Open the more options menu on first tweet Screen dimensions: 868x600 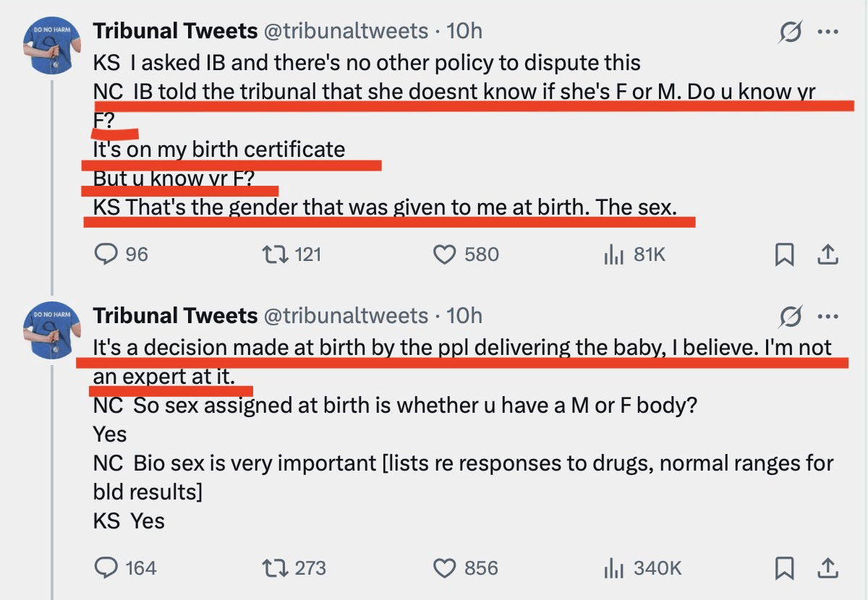point(827,33)
